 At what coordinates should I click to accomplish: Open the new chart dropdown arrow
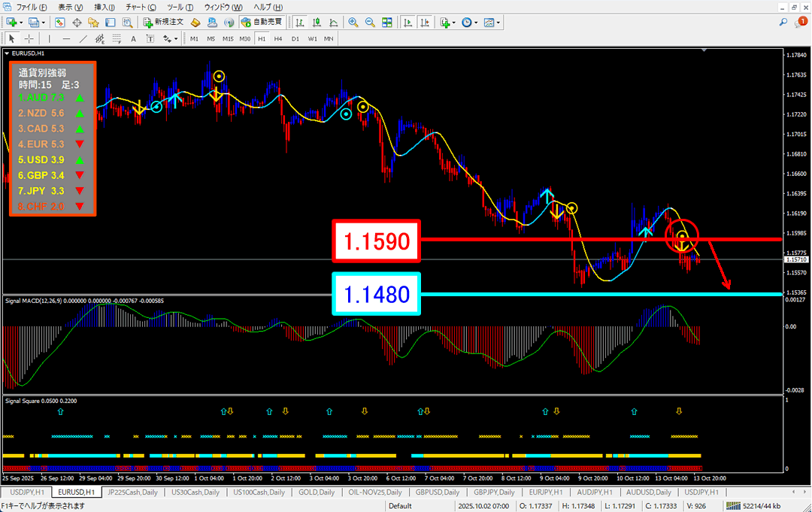pyautogui.click(x=20, y=23)
